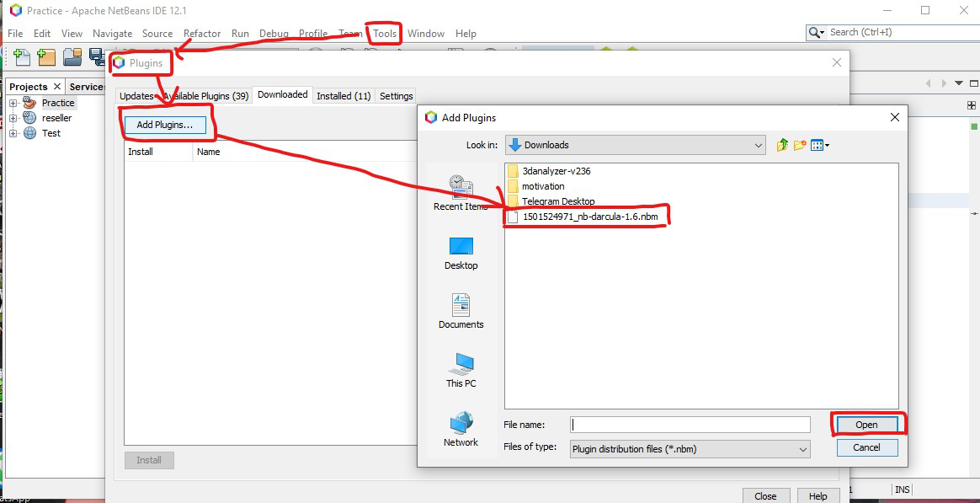Open the Run menu
Image resolution: width=980 pixels, height=503 pixels.
click(240, 34)
